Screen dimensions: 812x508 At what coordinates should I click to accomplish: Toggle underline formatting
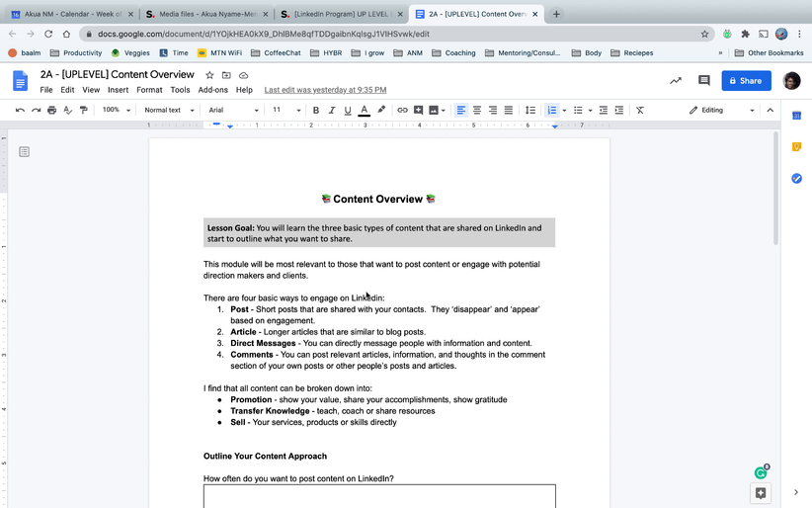(348, 110)
